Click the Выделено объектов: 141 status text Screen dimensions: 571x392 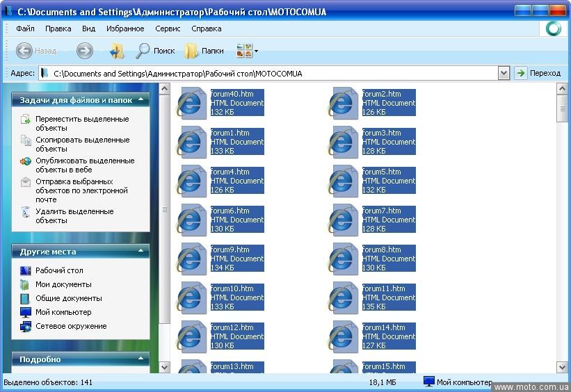point(48,382)
